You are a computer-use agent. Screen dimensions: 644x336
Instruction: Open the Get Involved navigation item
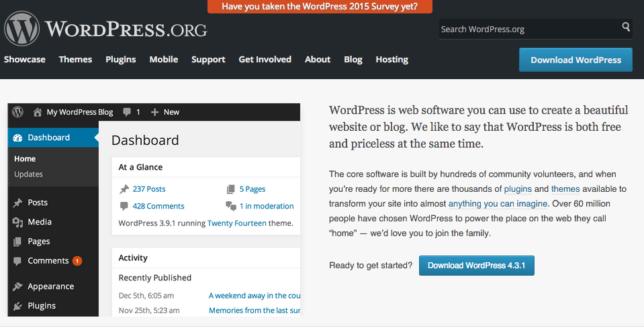coord(265,60)
